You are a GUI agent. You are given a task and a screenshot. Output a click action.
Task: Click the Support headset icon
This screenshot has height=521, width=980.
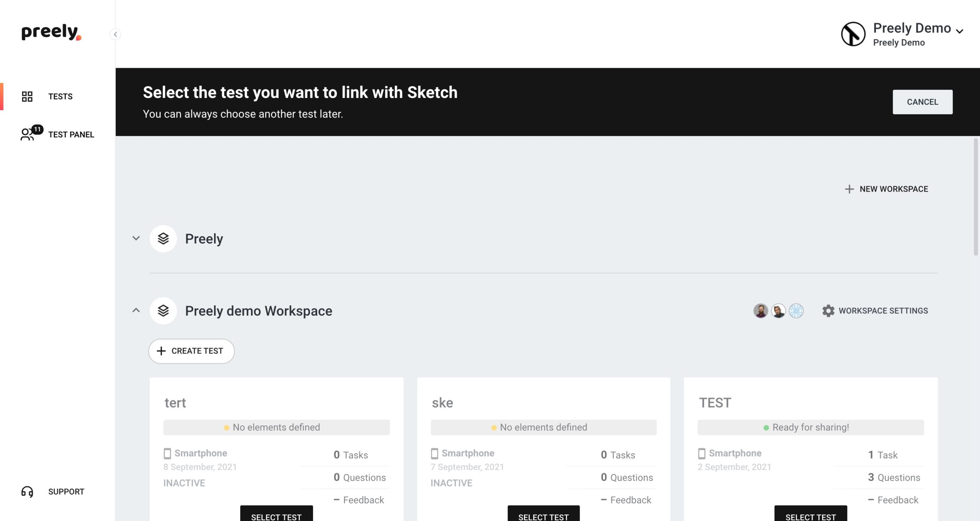pos(27,492)
